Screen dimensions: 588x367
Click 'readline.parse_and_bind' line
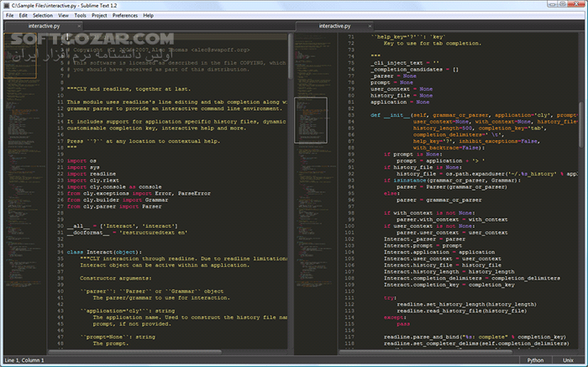pos(475,337)
